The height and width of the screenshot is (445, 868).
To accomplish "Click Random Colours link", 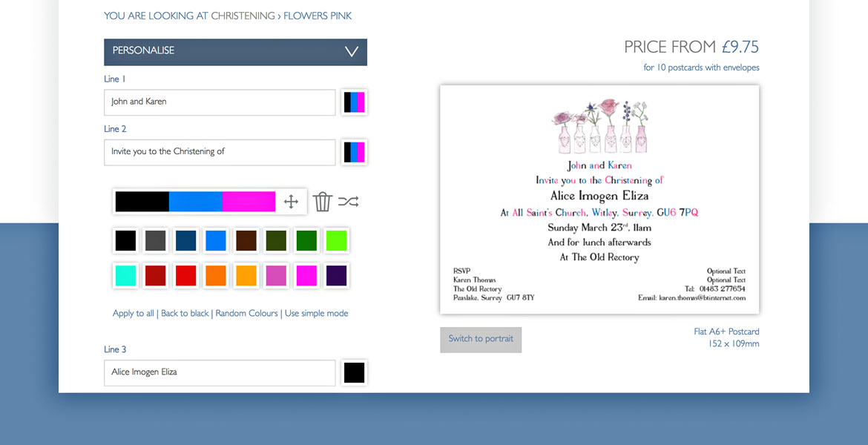I will 246,313.
